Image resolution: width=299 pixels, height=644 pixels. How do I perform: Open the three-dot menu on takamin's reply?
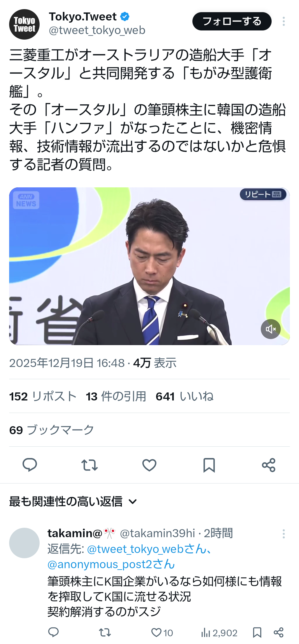click(284, 534)
